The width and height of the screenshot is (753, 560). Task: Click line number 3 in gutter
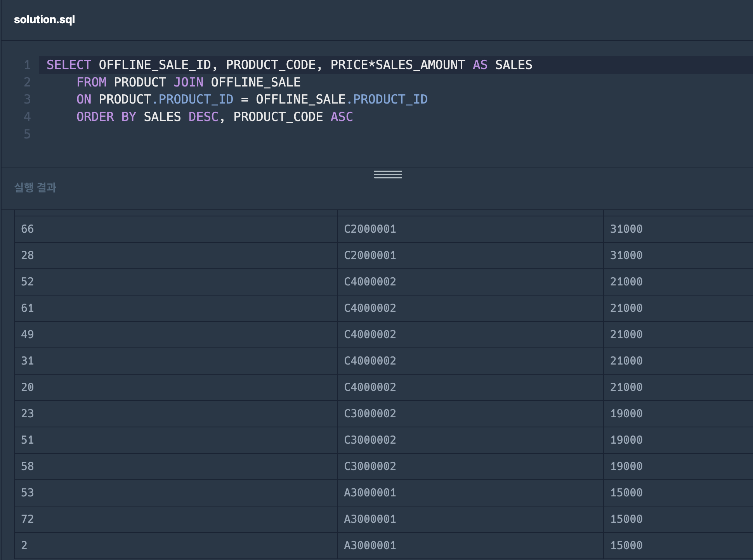click(27, 99)
